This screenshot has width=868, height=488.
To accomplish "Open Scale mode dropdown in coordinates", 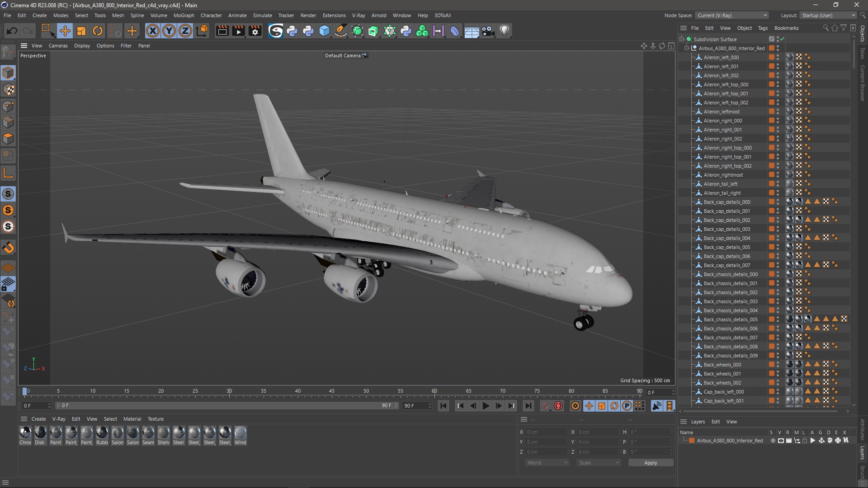I will click(x=599, y=463).
